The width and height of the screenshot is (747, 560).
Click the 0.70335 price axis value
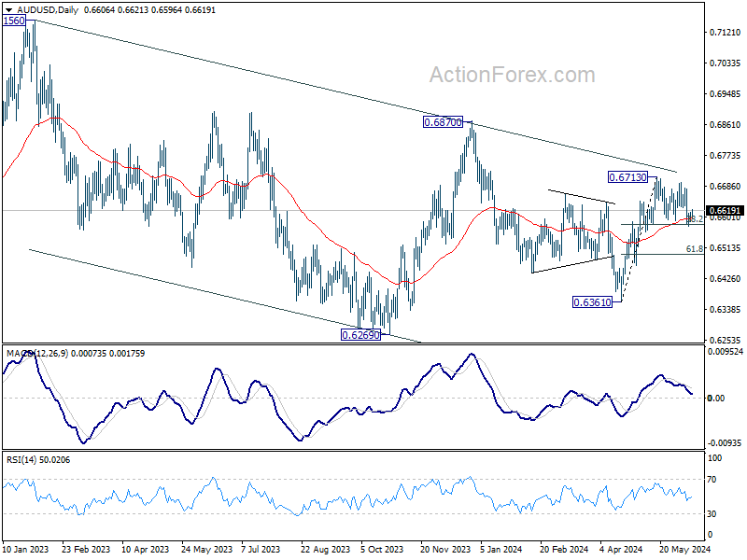click(x=726, y=63)
